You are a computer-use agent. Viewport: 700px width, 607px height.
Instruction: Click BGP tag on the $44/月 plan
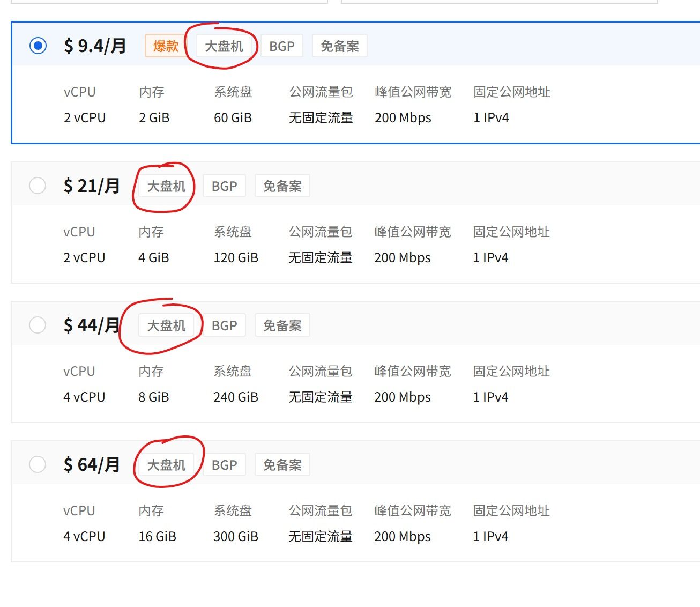coord(225,325)
